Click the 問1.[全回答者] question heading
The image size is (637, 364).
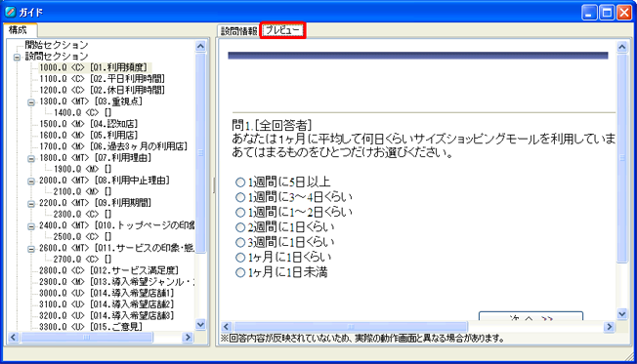pos(272,125)
